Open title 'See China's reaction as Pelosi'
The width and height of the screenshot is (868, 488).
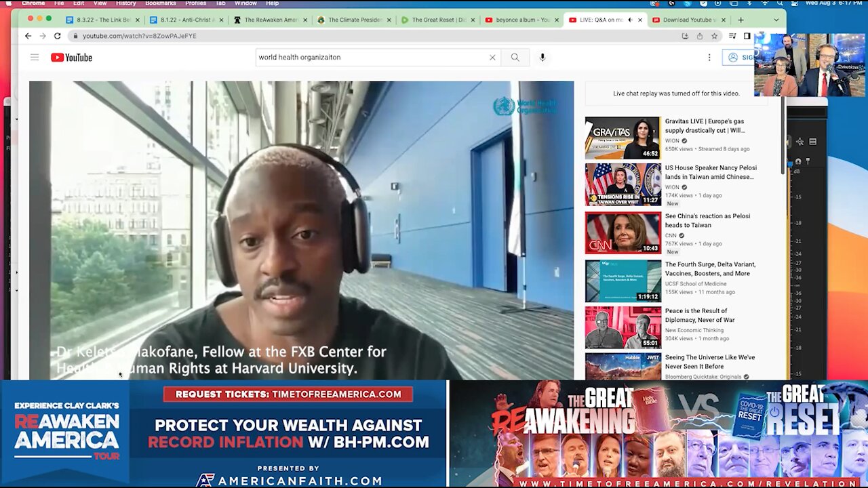tap(707, 220)
